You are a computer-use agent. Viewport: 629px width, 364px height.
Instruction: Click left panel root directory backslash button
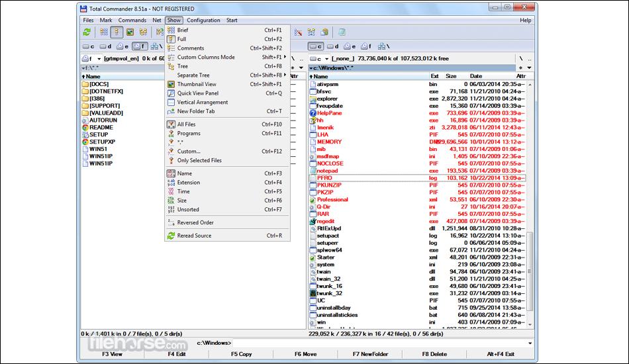[293, 58]
